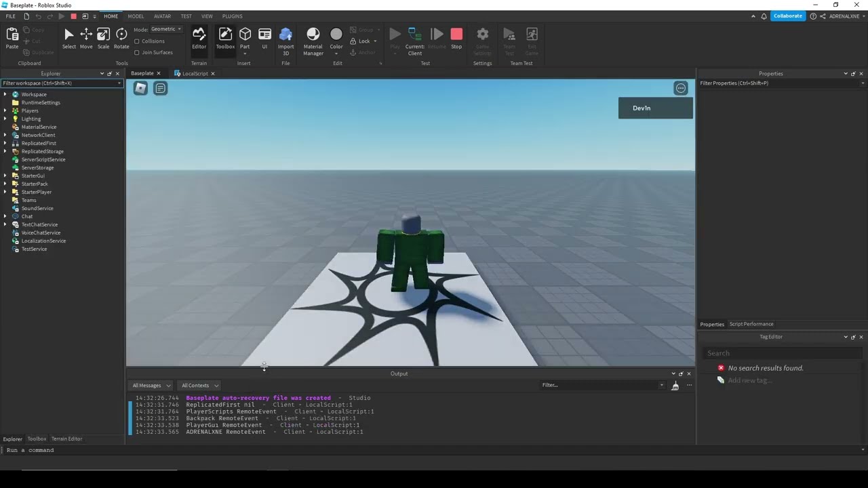Click the Dev1n player list entry
The width and height of the screenshot is (868, 488).
(656, 108)
